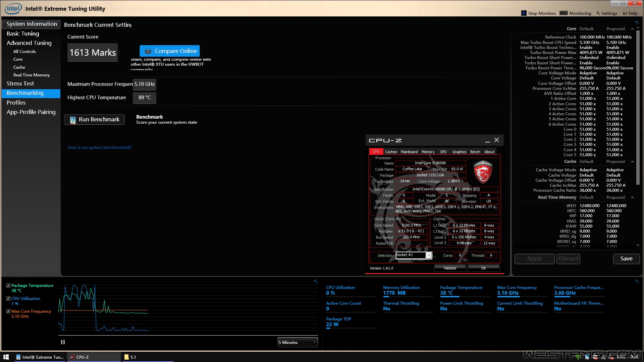Click wrench icon above the monitor graph
The width and height of the screenshot is (644, 362).
point(315,281)
